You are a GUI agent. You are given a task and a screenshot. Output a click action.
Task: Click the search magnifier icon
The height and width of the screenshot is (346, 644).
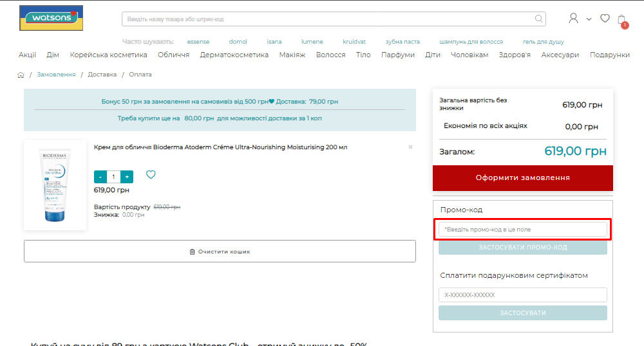(538, 19)
